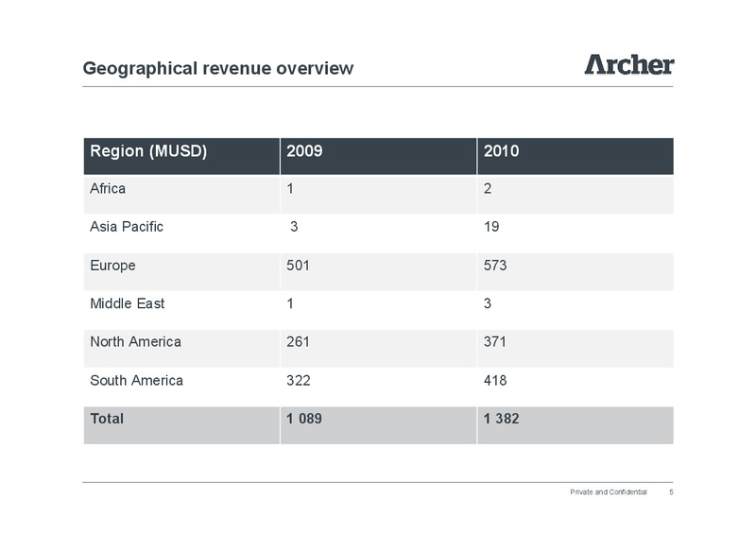Image resolution: width=756 pixels, height=534 pixels.
Task: Select the 'Africa' row label
Action: [108, 188]
